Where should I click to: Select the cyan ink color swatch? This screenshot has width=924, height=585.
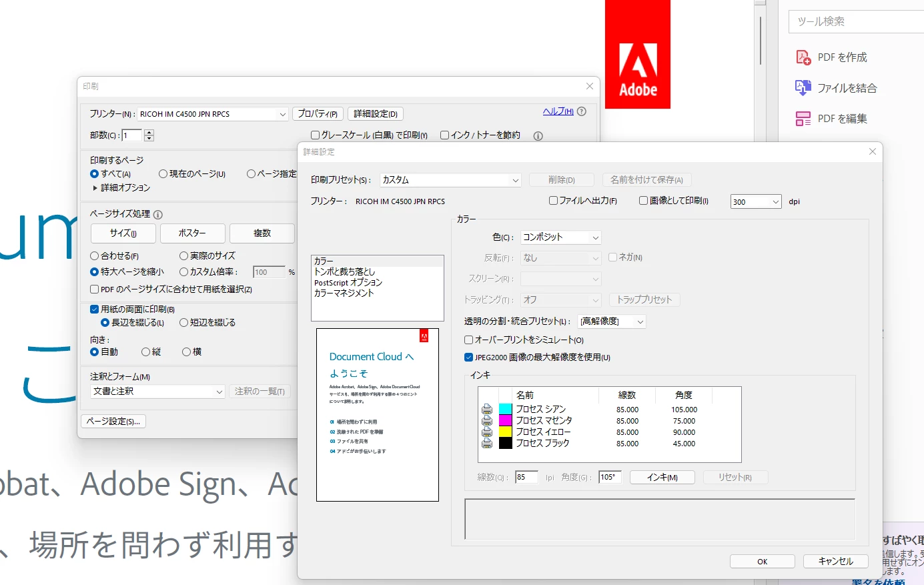(506, 409)
